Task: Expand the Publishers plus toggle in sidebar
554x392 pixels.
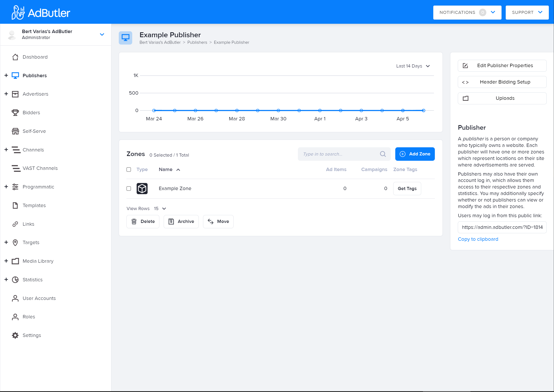Action: 6,75
